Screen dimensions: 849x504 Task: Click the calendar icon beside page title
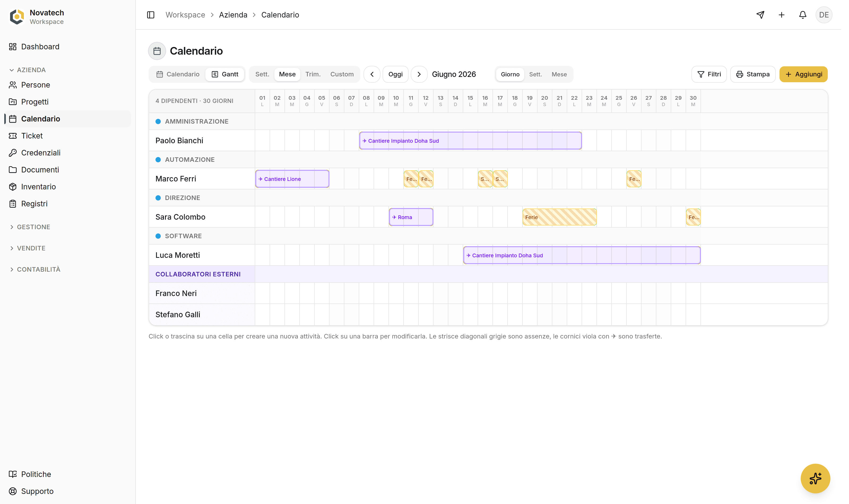[157, 51]
